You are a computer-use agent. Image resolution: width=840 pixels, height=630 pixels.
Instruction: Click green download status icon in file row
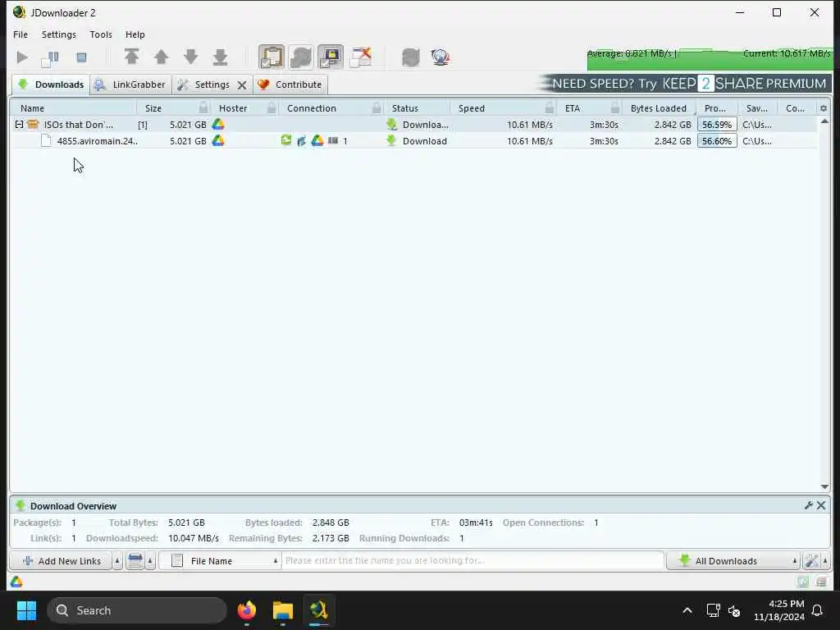391,140
